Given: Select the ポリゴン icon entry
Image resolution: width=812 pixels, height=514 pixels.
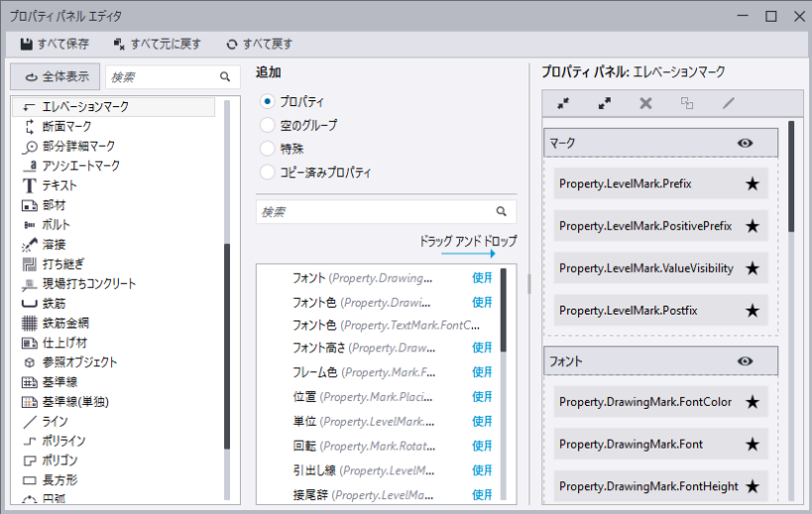Looking at the screenshot, I should point(29,461).
